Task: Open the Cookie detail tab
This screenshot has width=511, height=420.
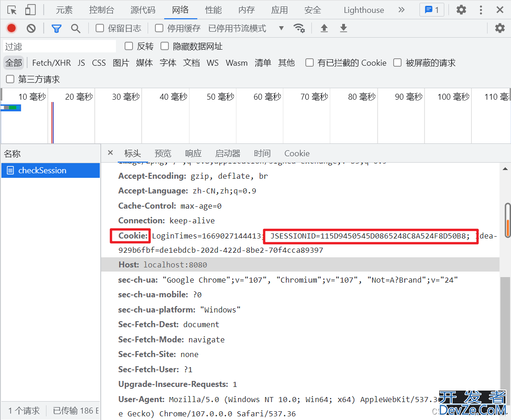Action: pyautogui.click(x=297, y=153)
